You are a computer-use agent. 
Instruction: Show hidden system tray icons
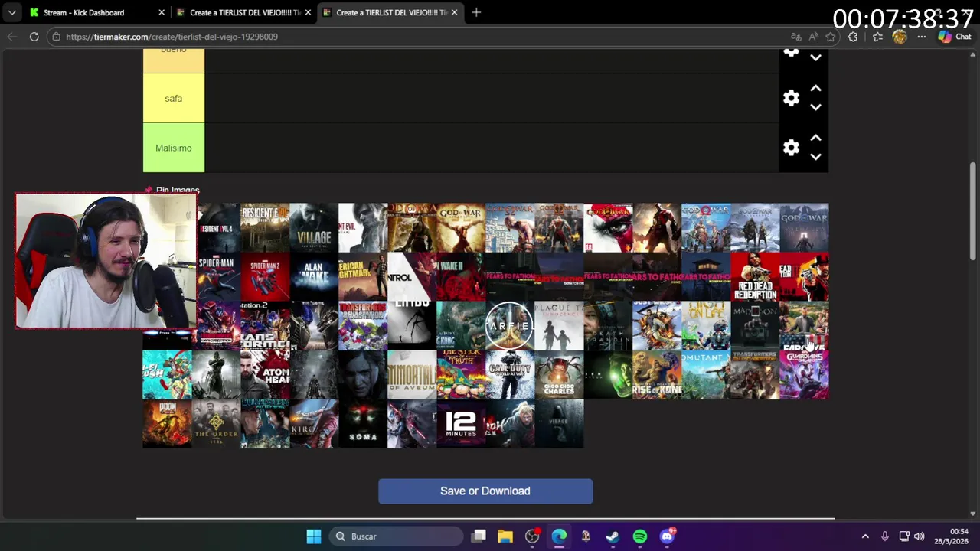pos(865,536)
